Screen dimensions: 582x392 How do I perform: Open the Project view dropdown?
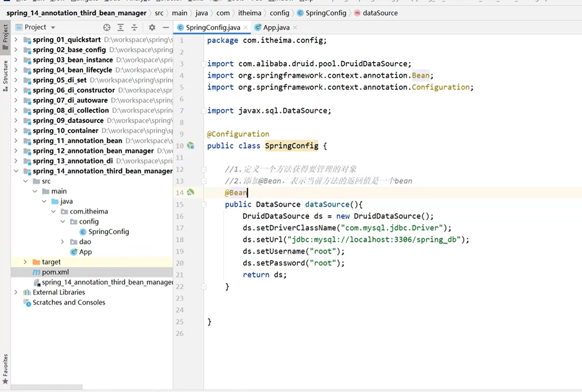53,27
